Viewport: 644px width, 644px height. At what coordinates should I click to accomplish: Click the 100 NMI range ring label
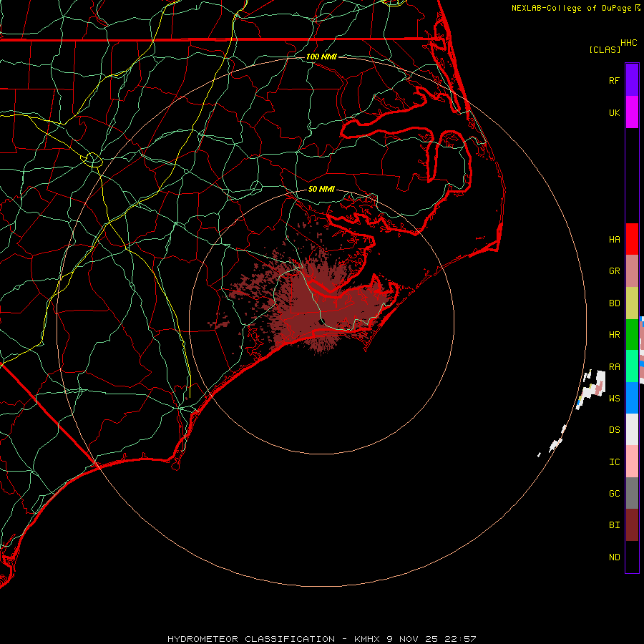click(321, 57)
